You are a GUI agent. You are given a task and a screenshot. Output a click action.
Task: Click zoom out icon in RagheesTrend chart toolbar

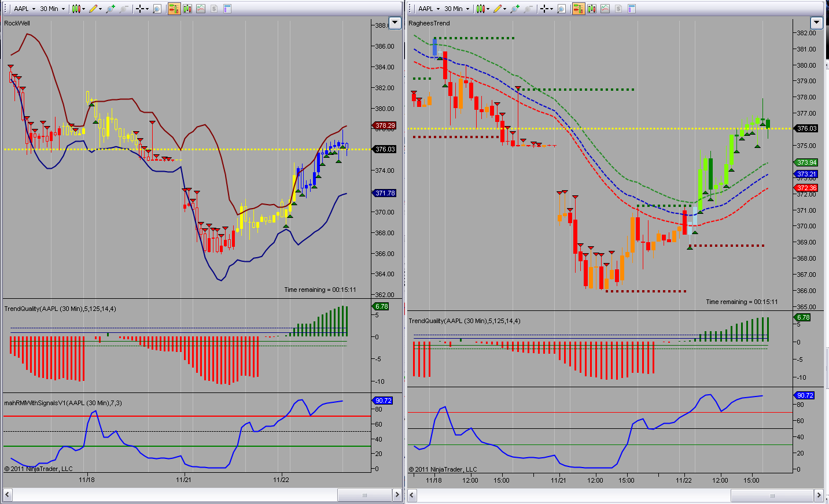(x=528, y=9)
